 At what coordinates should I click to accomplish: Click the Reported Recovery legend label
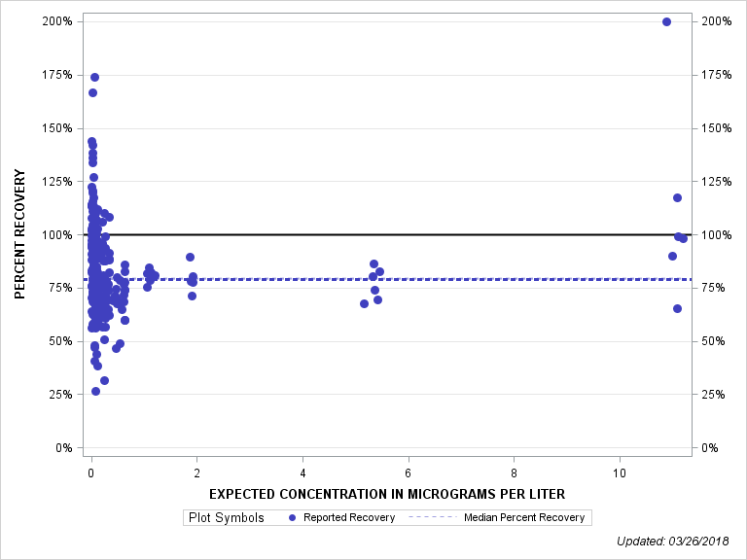point(349,518)
